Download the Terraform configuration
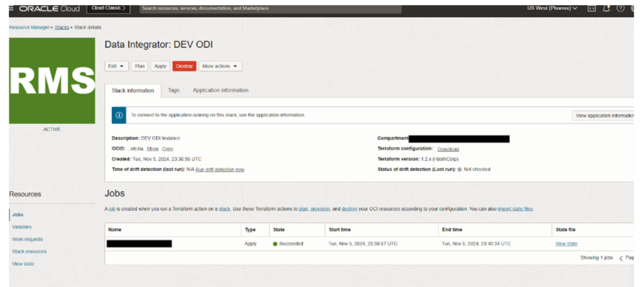Image resolution: width=644 pixels, height=287 pixels. tap(448, 149)
